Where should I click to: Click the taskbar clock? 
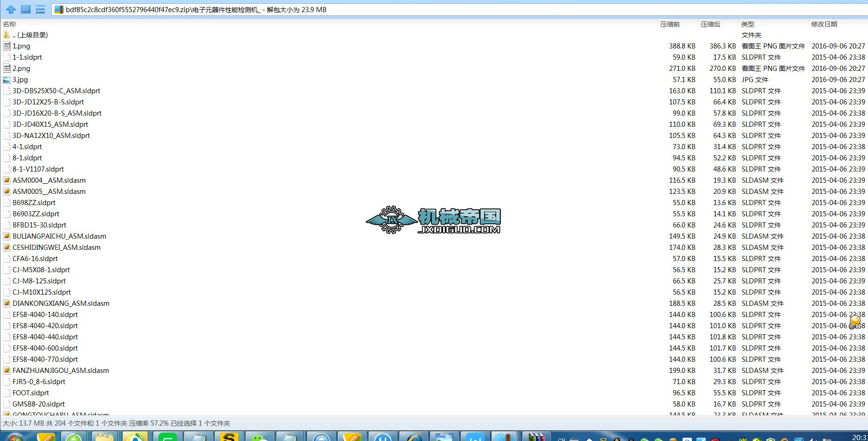tap(859, 437)
